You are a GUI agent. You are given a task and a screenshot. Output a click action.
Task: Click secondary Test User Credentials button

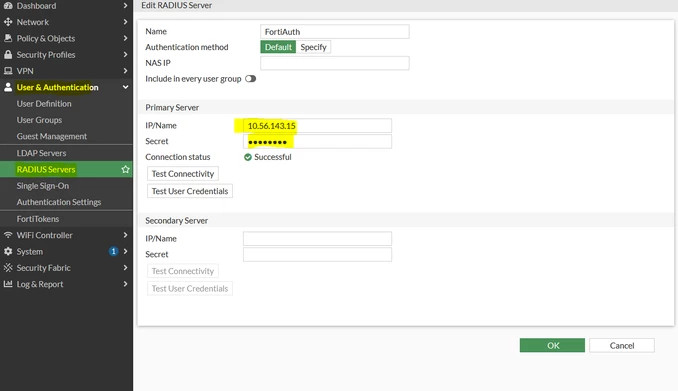(x=190, y=288)
